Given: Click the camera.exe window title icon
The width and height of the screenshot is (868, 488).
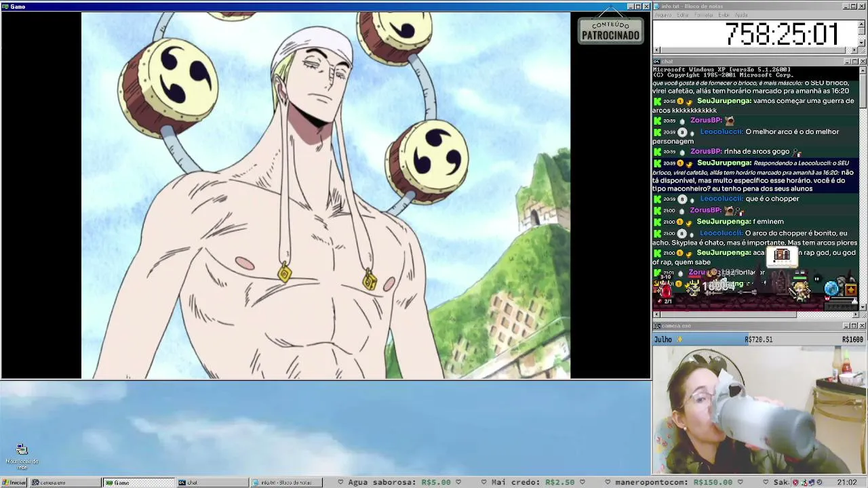Looking at the screenshot, I should click(657, 326).
